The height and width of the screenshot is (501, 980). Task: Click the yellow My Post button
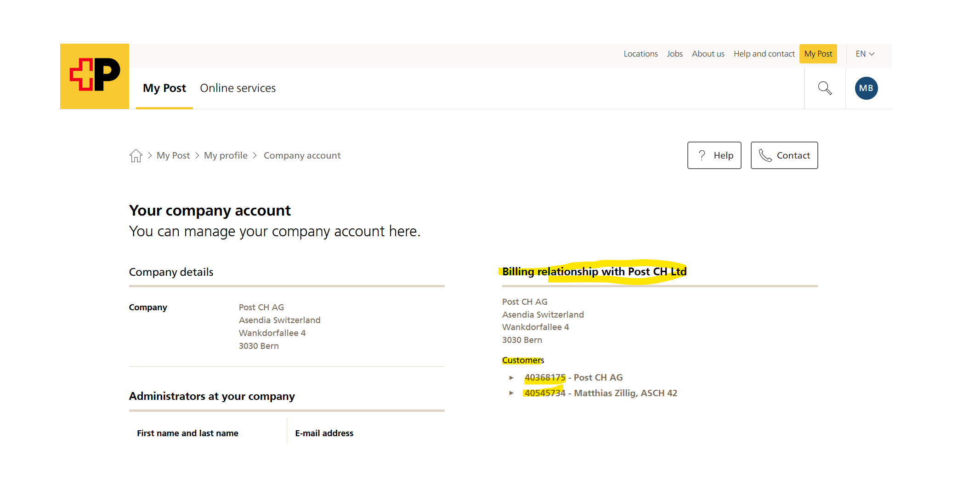(x=818, y=54)
